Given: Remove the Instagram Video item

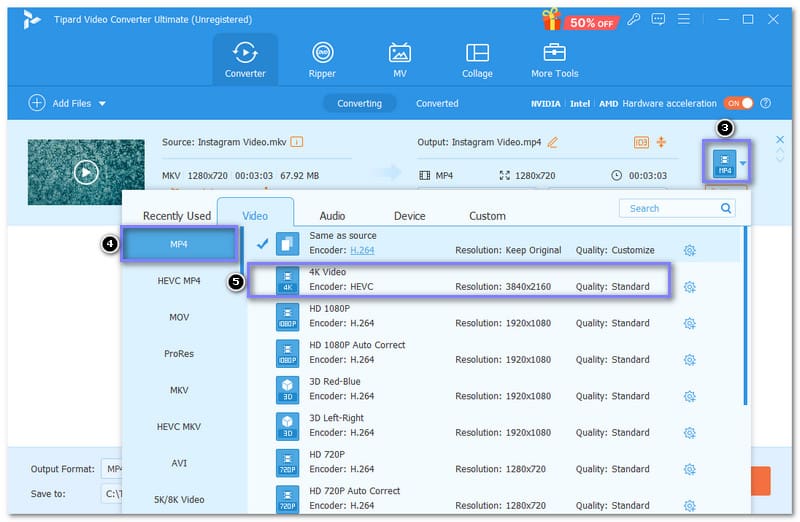Looking at the screenshot, I should click(x=780, y=139).
